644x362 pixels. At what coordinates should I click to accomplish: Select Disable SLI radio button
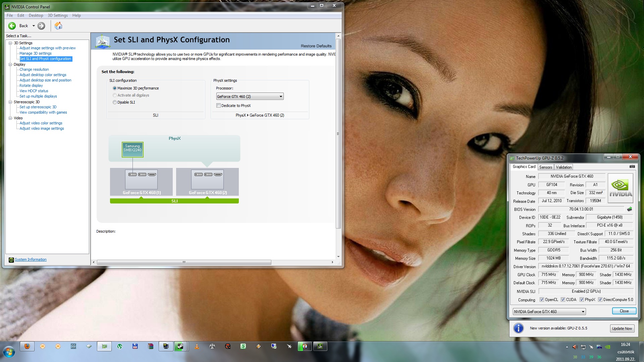click(115, 102)
